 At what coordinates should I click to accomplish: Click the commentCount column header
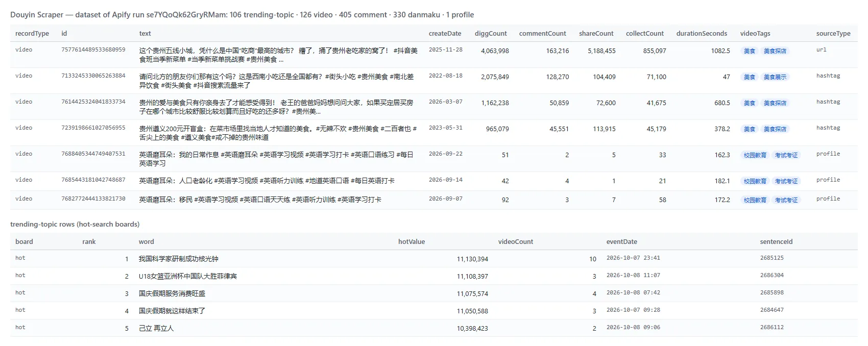542,34
